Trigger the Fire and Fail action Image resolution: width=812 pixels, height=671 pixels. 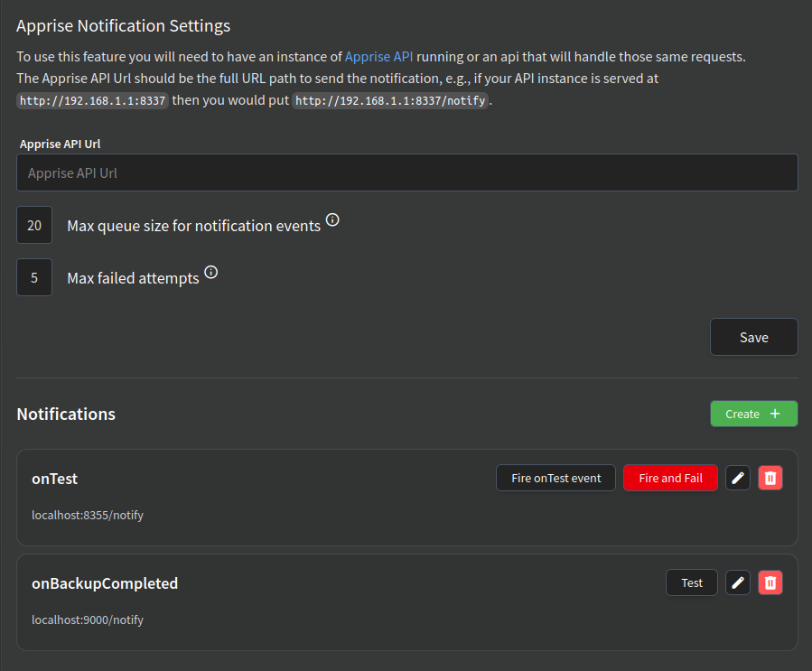pos(670,477)
